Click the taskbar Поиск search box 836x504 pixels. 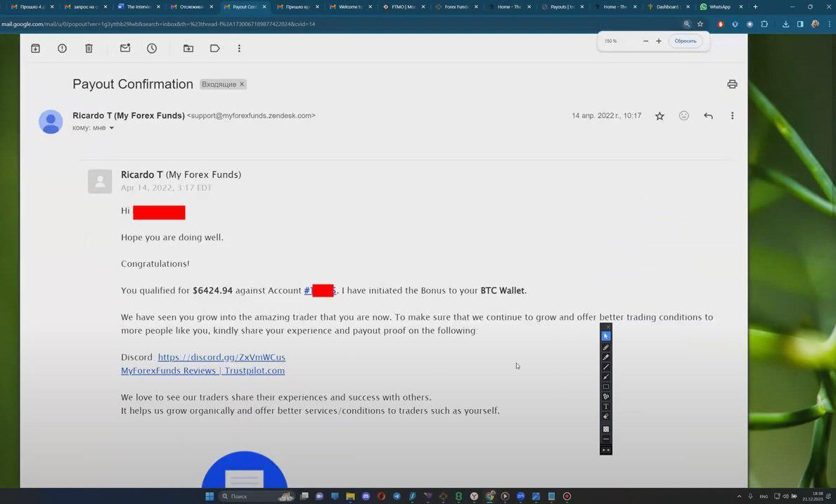pyautogui.click(x=258, y=496)
